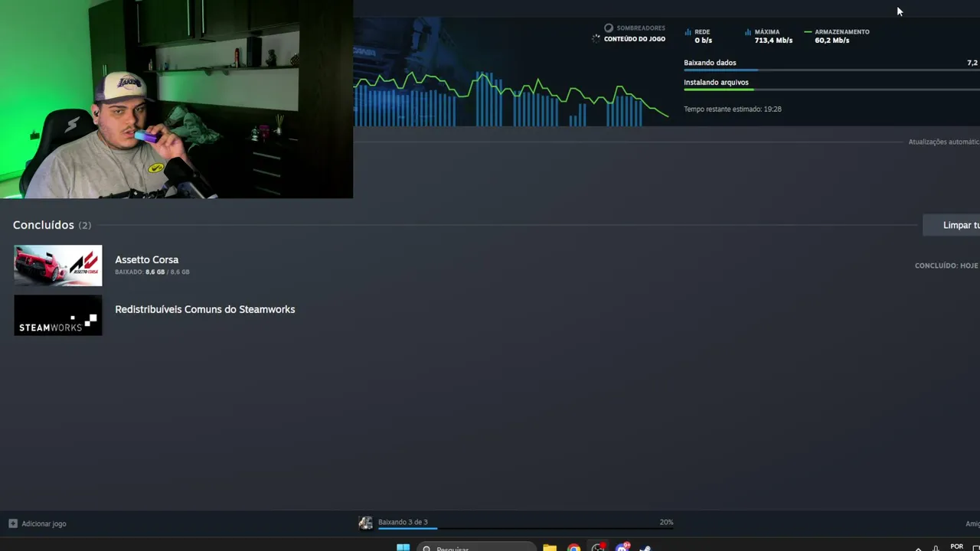Click the 0 b/s network speed value

click(703, 41)
